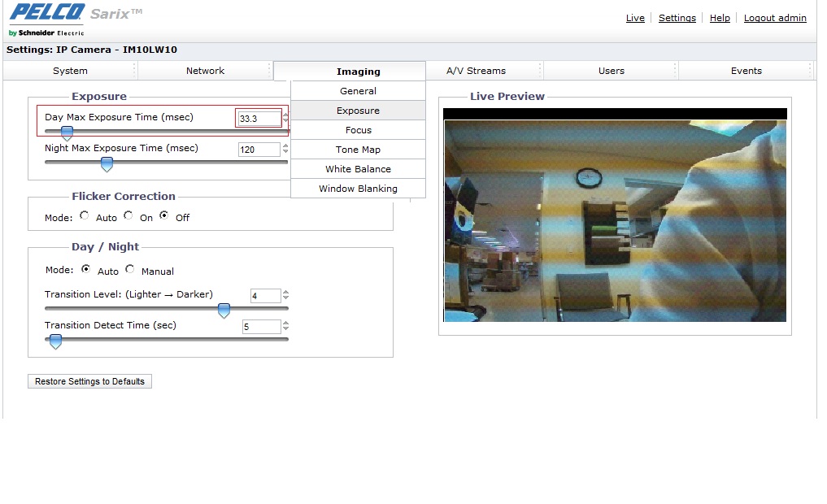Open the Tone Map settings
This screenshot has height=504, width=827.
click(x=358, y=149)
